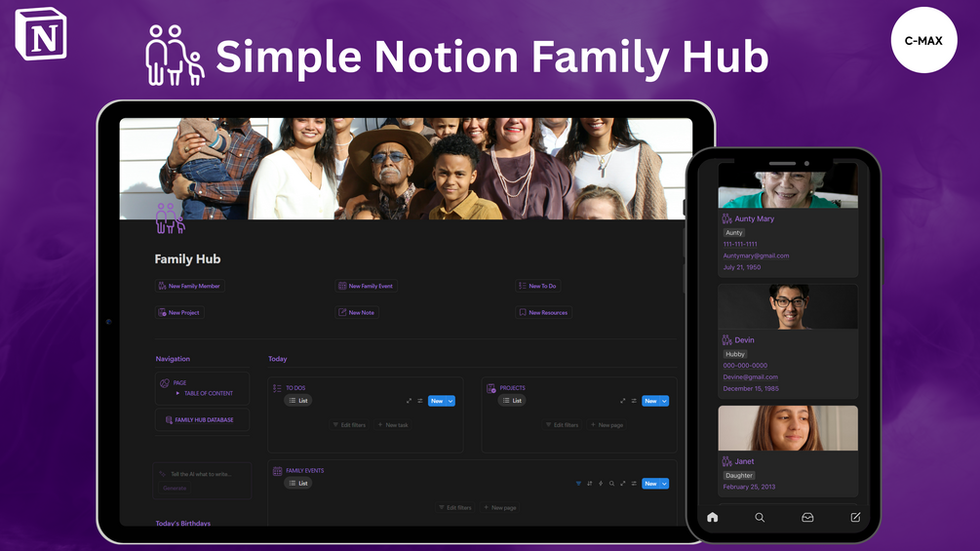Screen dimensions: 980x551
Task: Click the Devine@gmail.com email
Action: coord(750,376)
